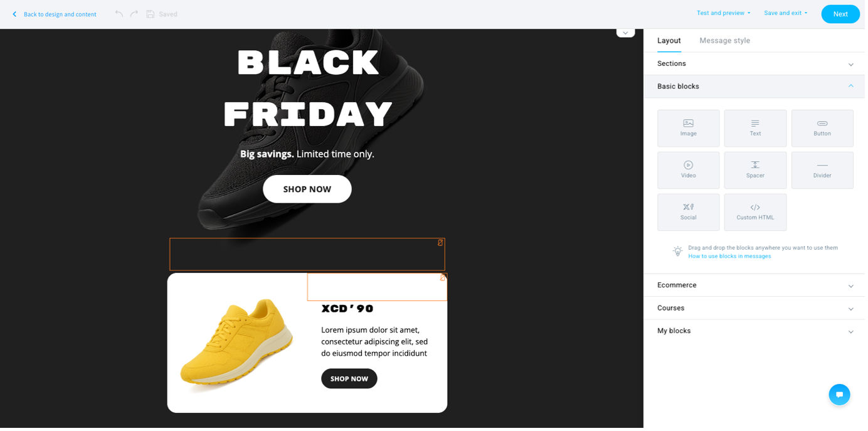Click the Saved disk icon

coord(150,14)
